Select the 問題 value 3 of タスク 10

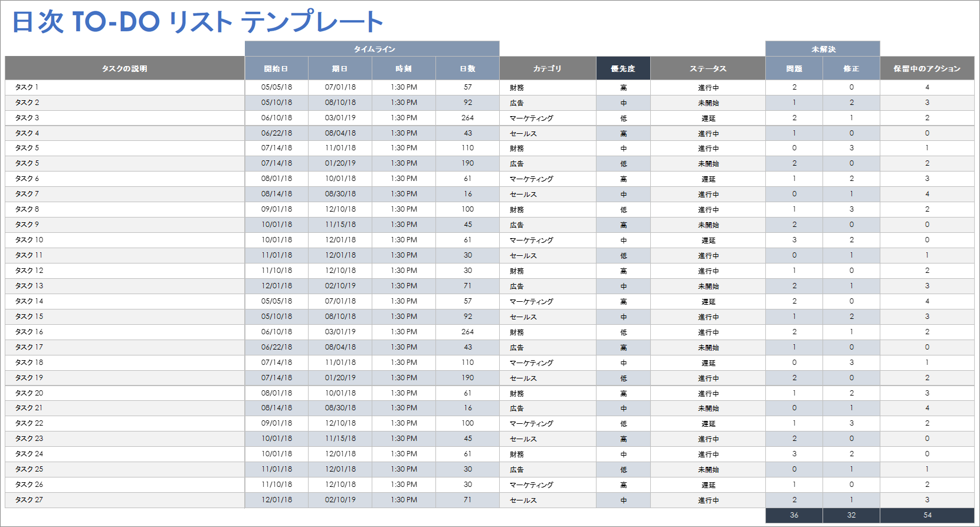click(794, 240)
